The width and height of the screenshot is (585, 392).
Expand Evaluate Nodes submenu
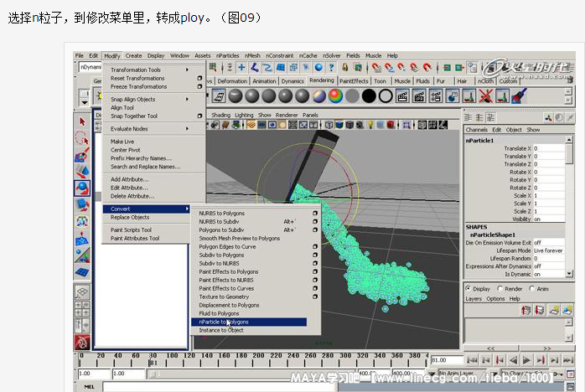coord(187,129)
